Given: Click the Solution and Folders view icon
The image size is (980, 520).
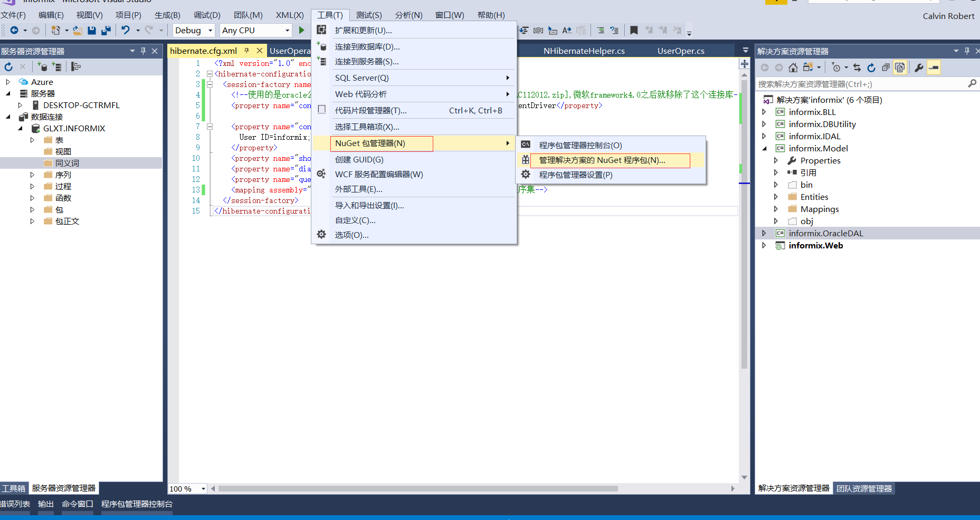Looking at the screenshot, I should point(807,68).
